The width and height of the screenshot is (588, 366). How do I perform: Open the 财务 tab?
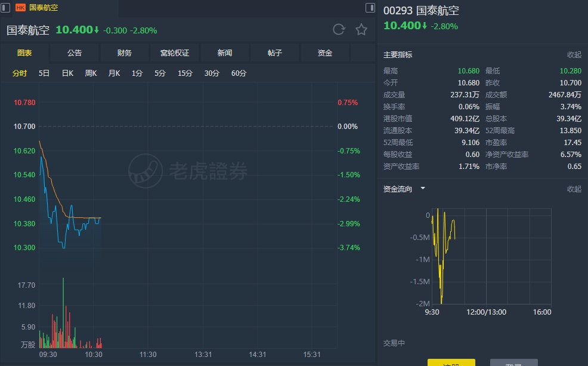[125, 53]
